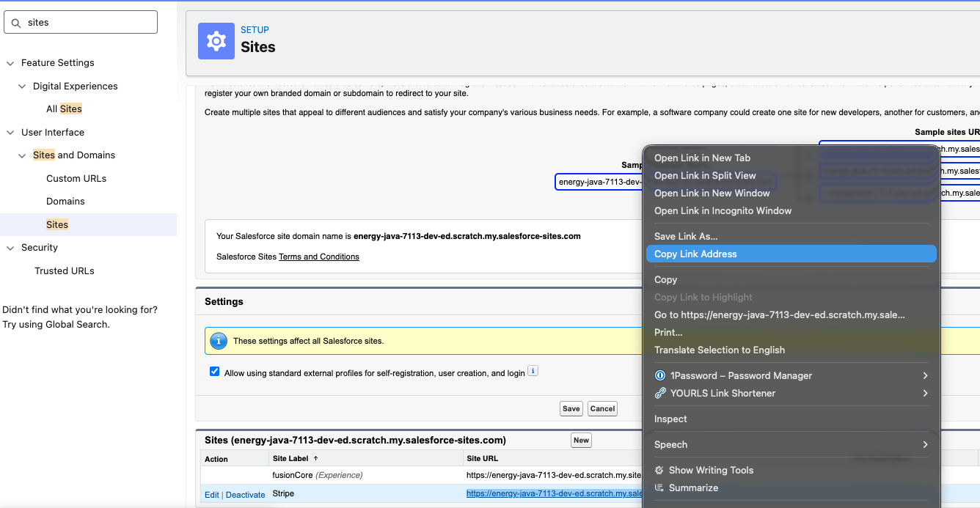This screenshot has width=980, height=508.
Task: Click the YOURLS link icon in context menu
Action: coord(660,393)
